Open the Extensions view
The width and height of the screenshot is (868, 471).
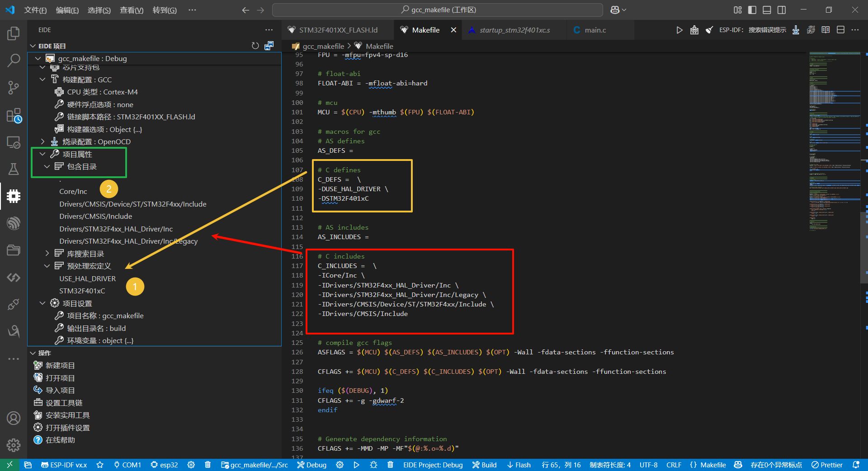pyautogui.click(x=14, y=115)
